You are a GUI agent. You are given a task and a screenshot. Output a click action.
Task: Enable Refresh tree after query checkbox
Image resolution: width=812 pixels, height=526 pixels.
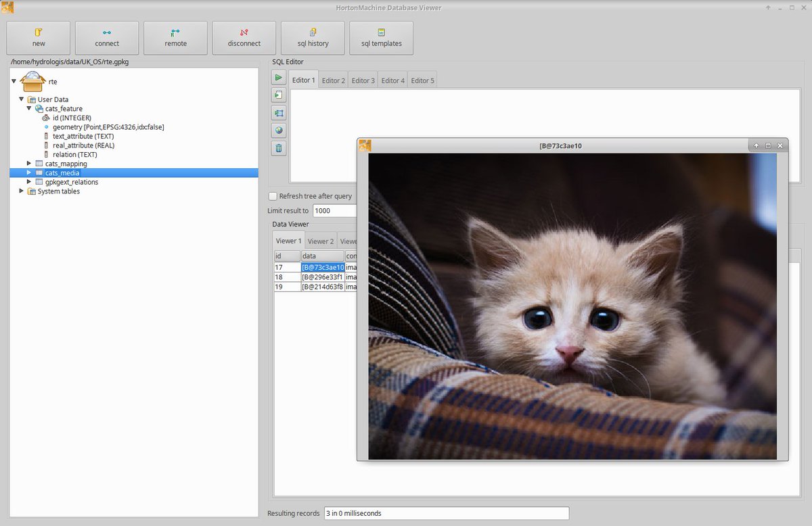pyautogui.click(x=273, y=196)
